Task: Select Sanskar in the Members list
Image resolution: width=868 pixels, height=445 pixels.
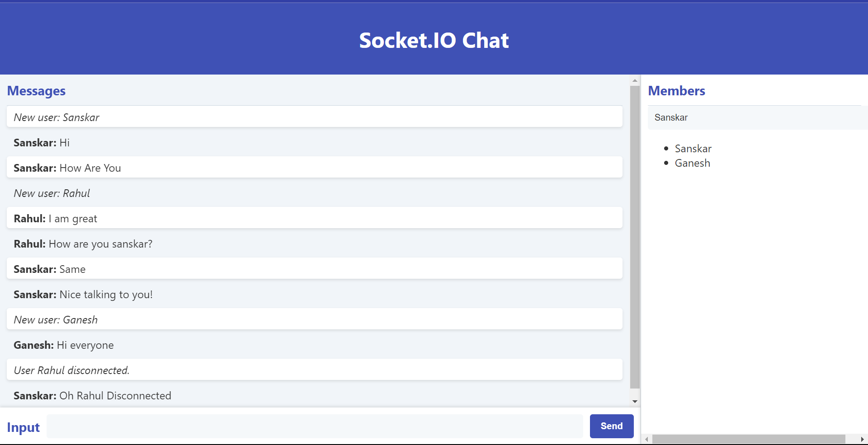Action: coord(693,148)
